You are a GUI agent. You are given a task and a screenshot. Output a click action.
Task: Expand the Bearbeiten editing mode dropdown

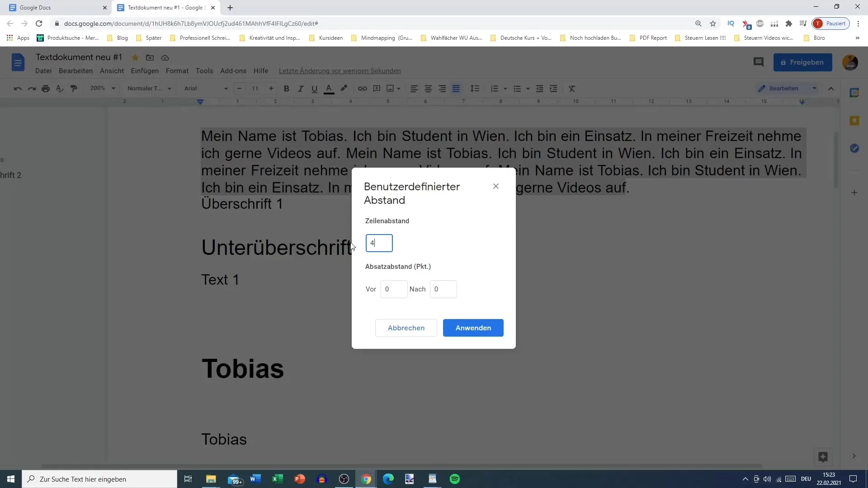point(814,89)
